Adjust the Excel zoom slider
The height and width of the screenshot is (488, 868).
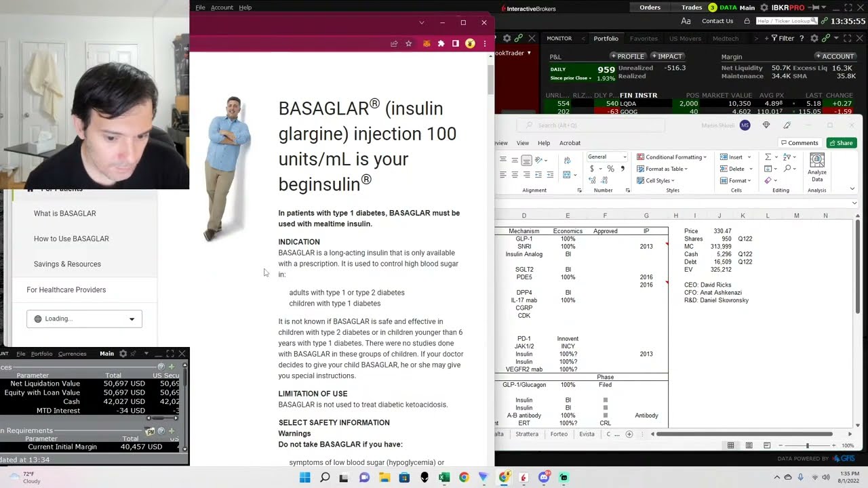(x=807, y=445)
